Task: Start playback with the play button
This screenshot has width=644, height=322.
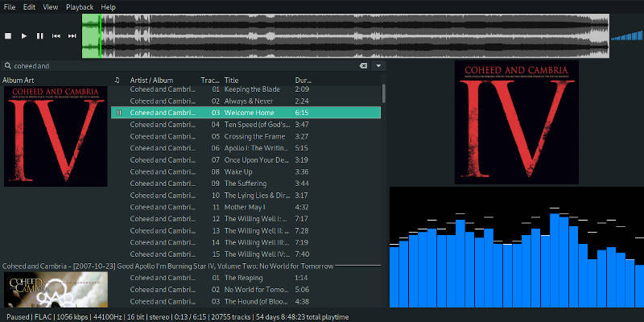Action: (x=24, y=36)
